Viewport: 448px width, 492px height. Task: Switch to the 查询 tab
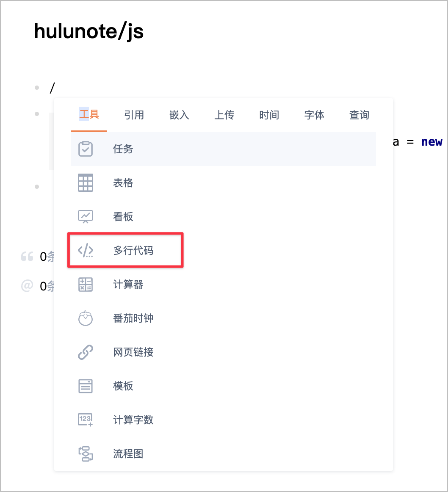pos(359,115)
